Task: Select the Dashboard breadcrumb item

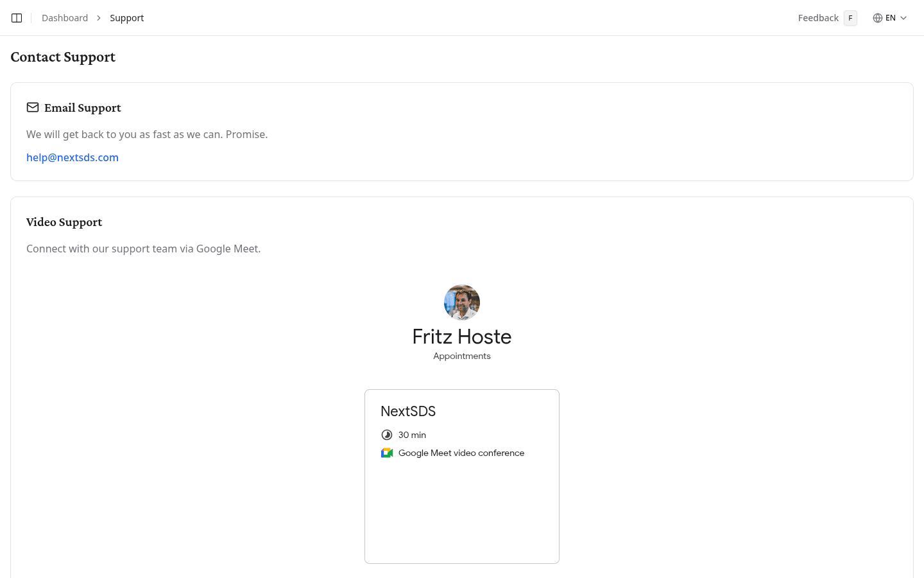Action: click(65, 17)
